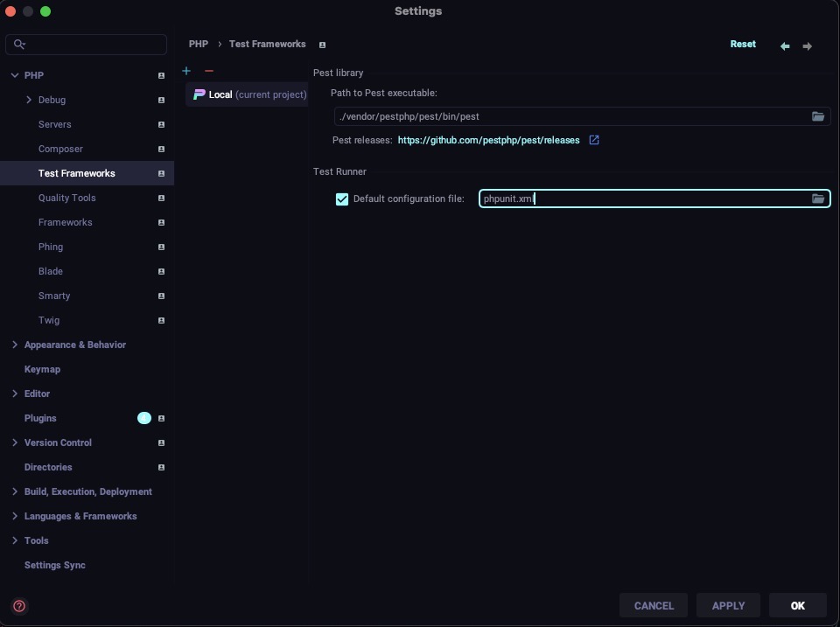Screen dimensions: 840x627
Task: Browse for default configuration file
Action: [817, 199]
